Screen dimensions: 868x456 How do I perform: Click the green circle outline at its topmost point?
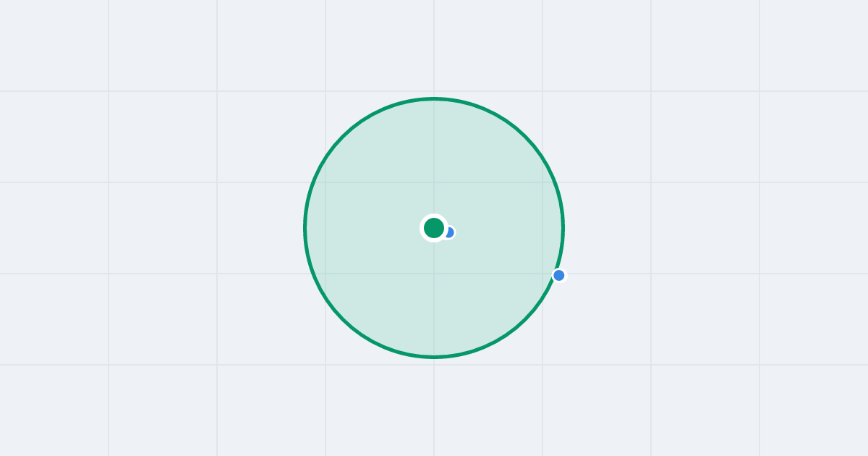coord(434,98)
